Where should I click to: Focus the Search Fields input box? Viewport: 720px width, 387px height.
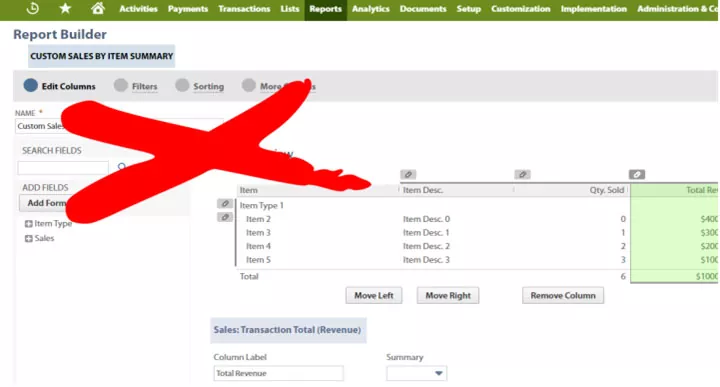tap(63, 168)
